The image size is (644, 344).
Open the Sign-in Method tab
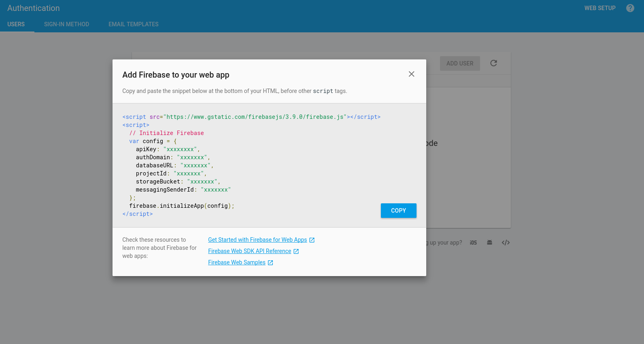pos(66,24)
